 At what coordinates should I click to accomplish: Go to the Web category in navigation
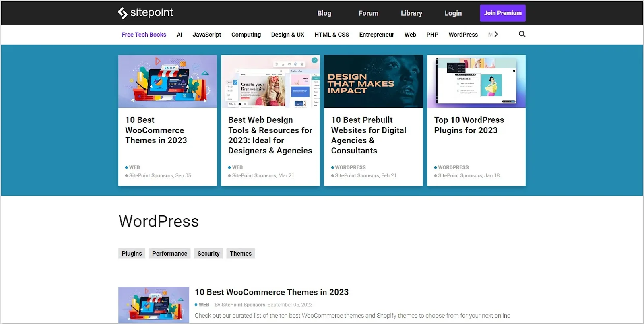(410, 35)
